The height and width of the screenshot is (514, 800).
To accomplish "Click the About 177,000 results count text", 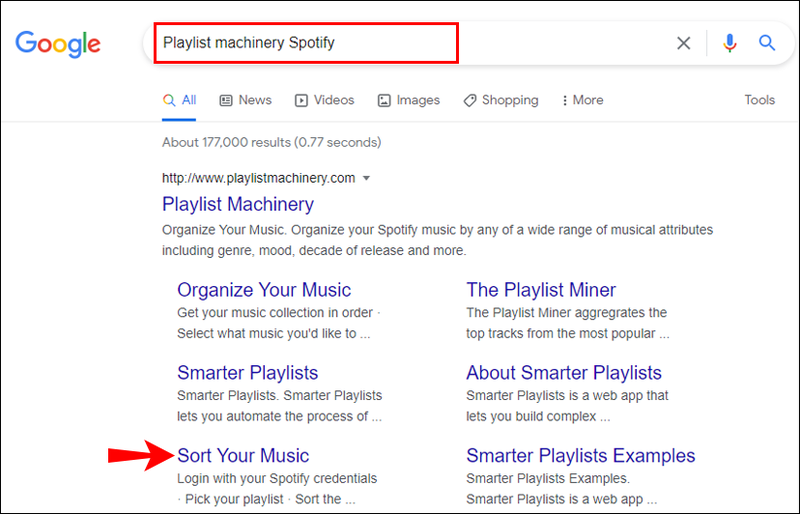I will [271, 142].
